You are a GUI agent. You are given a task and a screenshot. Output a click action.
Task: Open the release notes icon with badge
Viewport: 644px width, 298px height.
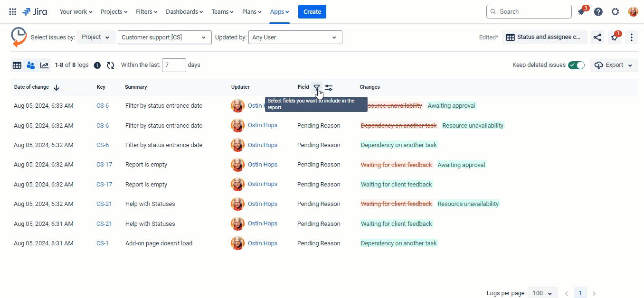point(615,37)
